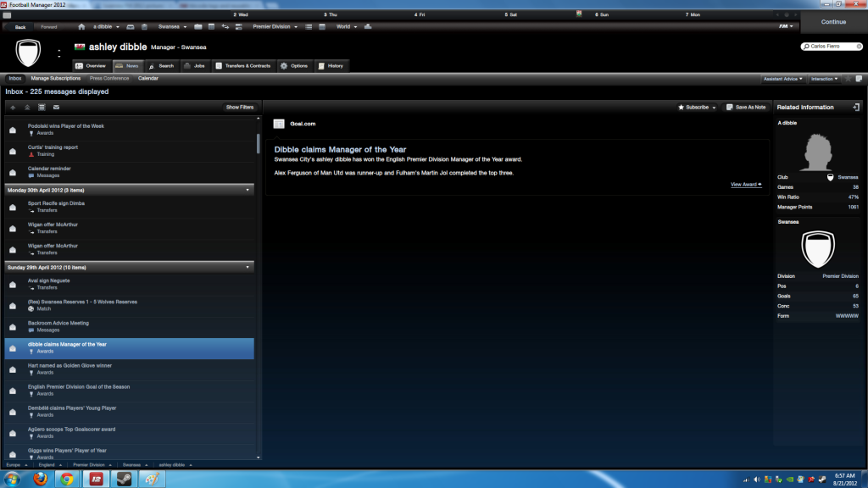Open the Premier Division table list icon

coord(309,26)
